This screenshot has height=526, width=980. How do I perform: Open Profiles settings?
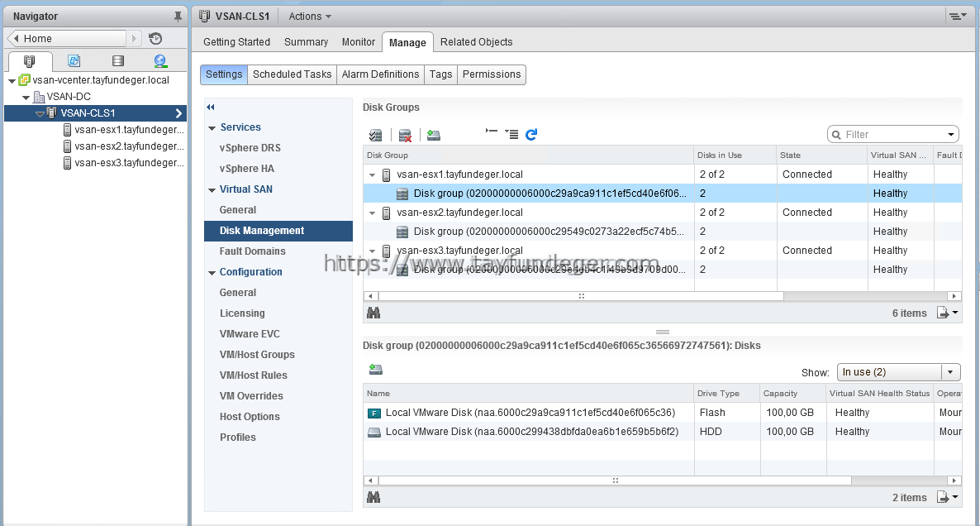[237, 437]
